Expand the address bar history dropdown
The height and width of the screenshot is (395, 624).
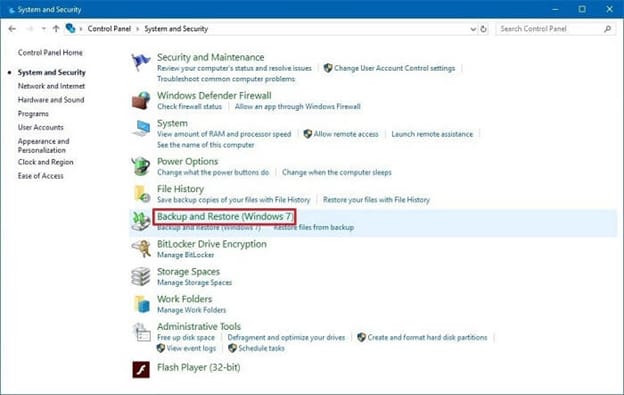tap(473, 29)
